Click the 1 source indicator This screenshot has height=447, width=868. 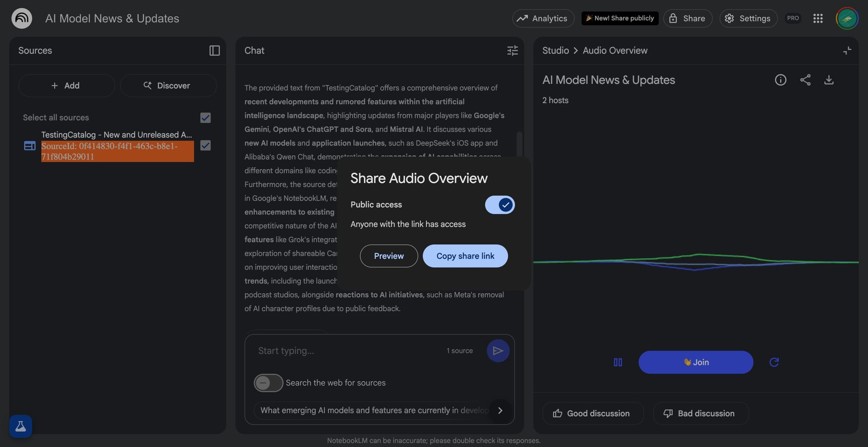[460, 351]
